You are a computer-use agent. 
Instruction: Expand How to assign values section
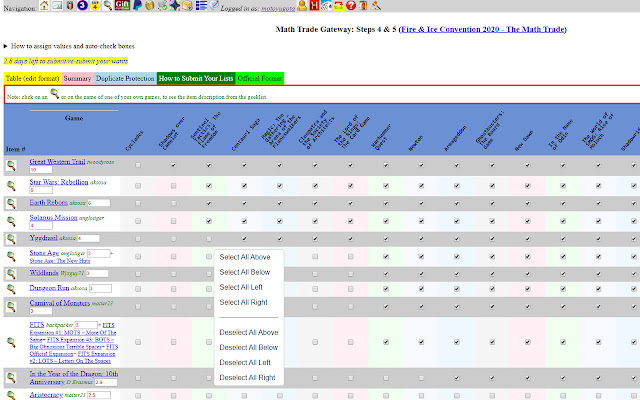point(69,46)
